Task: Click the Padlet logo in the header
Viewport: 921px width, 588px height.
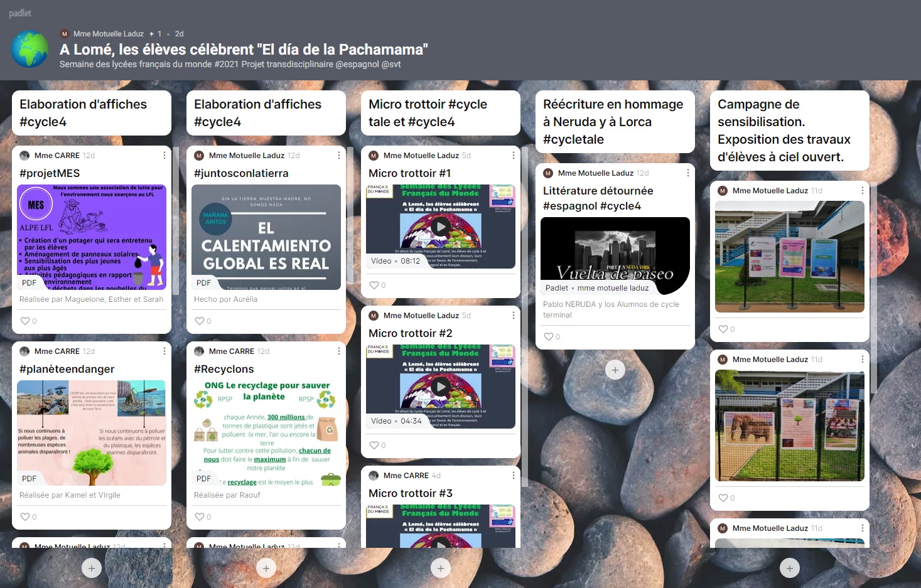Action: click(x=20, y=13)
